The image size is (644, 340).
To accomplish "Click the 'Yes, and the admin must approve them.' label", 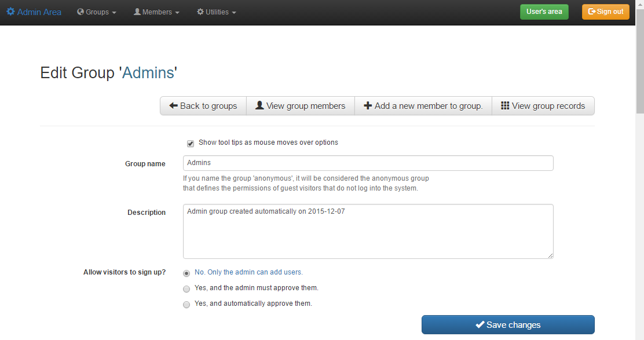I will point(257,288).
